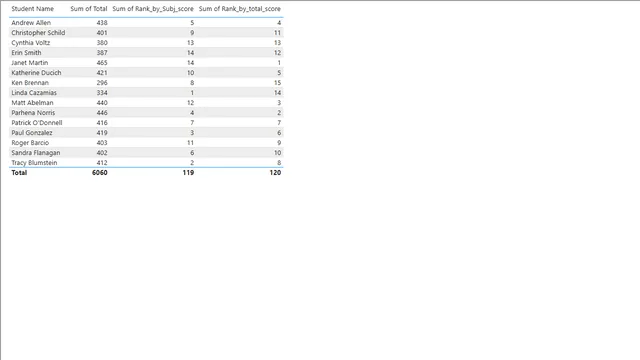The width and height of the screenshot is (640, 360).
Task: Select Linda Cazamias name cell
Action: 34,93
